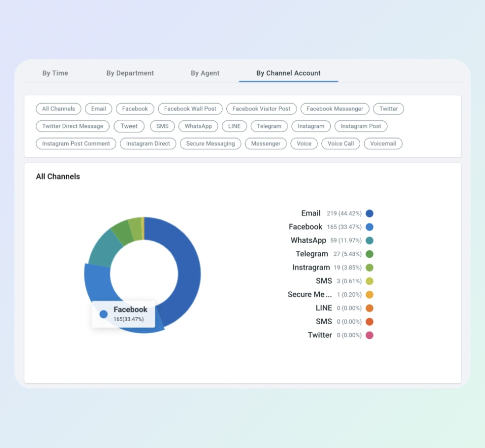485x448 pixels.
Task: Select the Twitter Direct Message filter
Action: click(x=72, y=126)
